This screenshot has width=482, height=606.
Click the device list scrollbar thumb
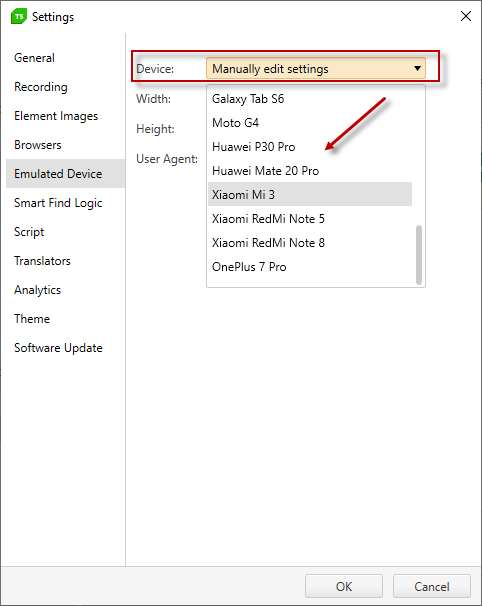(419, 255)
